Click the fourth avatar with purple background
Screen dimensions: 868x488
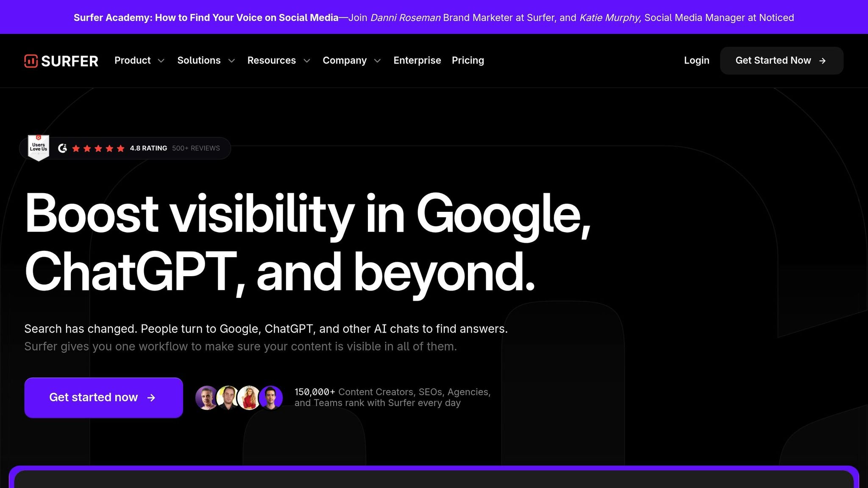[x=271, y=398]
